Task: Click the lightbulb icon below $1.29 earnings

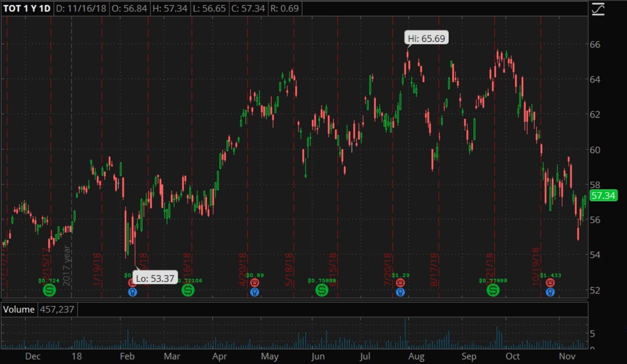Action: (400, 292)
